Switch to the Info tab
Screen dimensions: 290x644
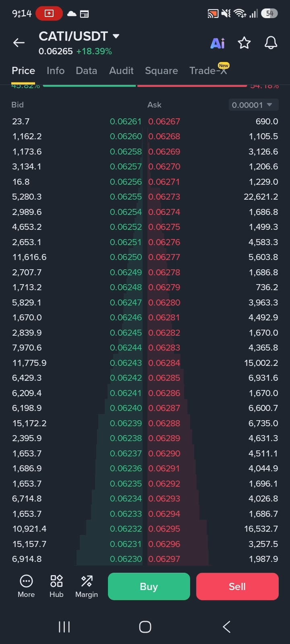56,70
